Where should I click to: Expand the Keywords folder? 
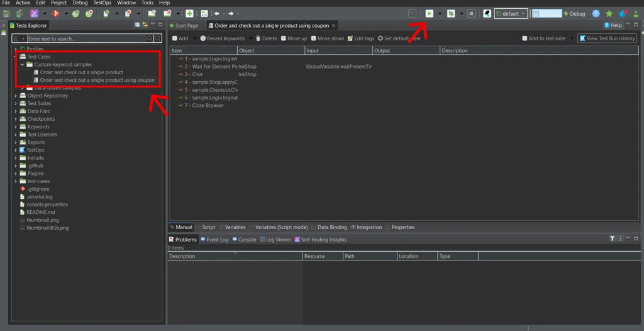pyautogui.click(x=16, y=126)
